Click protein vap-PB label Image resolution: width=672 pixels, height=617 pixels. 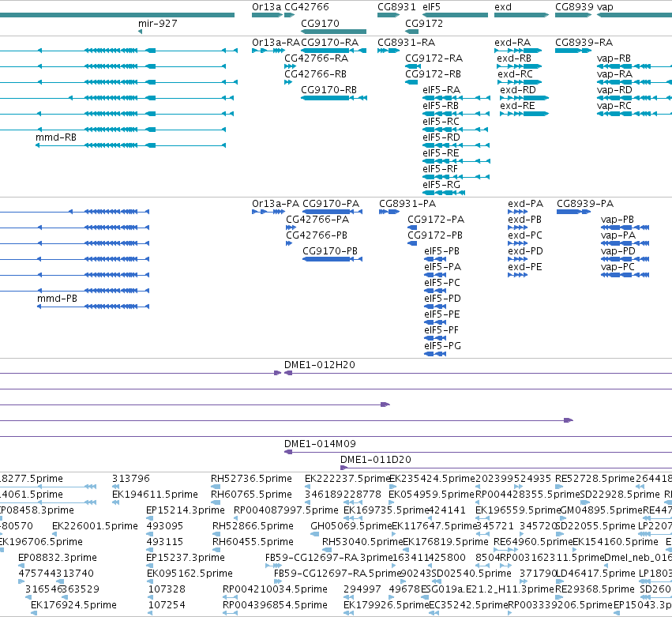pyautogui.click(x=618, y=220)
